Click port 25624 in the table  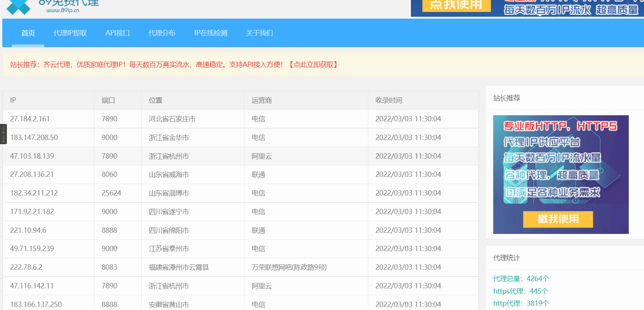111,193
